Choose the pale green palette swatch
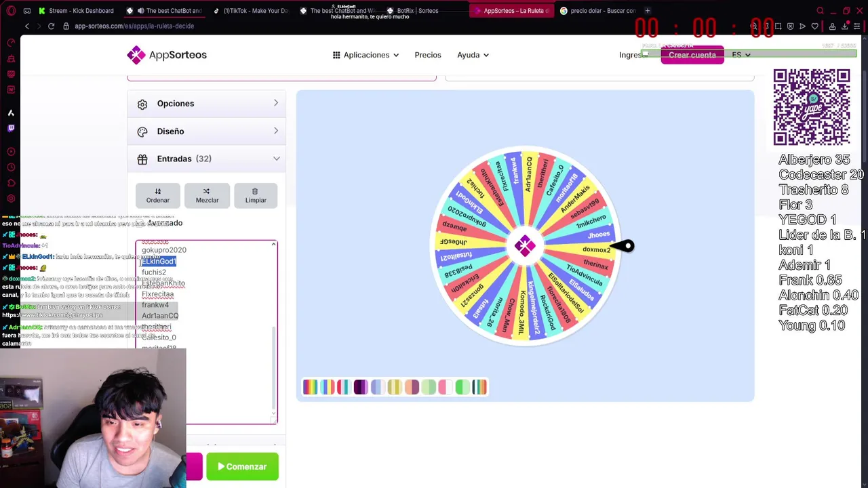 pos(429,387)
